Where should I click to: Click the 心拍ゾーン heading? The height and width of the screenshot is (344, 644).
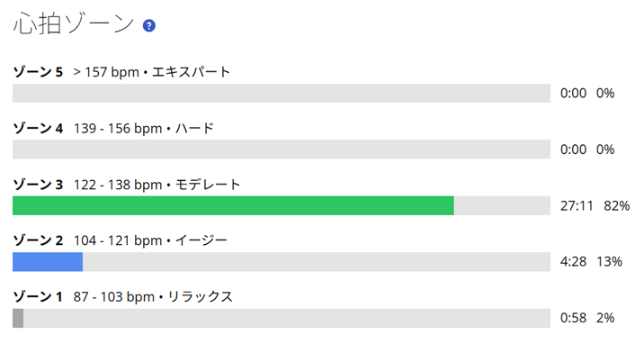(74, 23)
